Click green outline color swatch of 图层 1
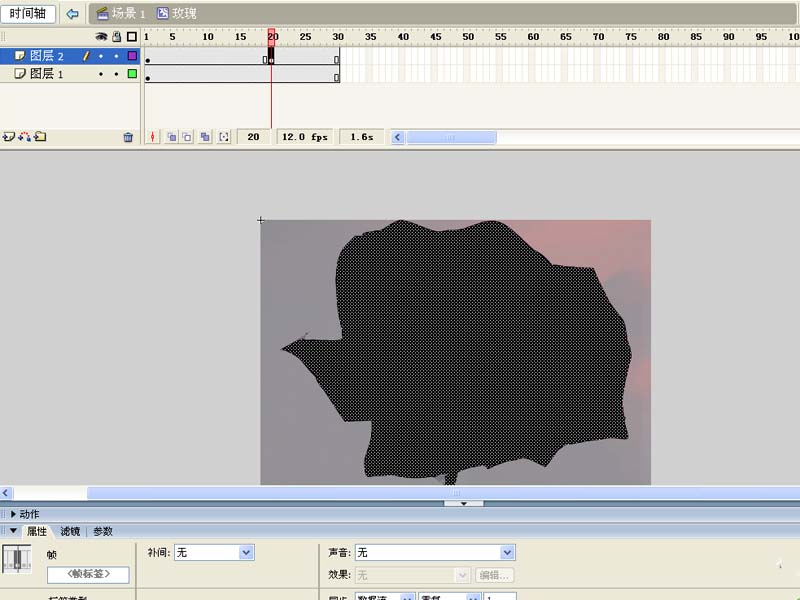The width and height of the screenshot is (800, 600). point(132,74)
